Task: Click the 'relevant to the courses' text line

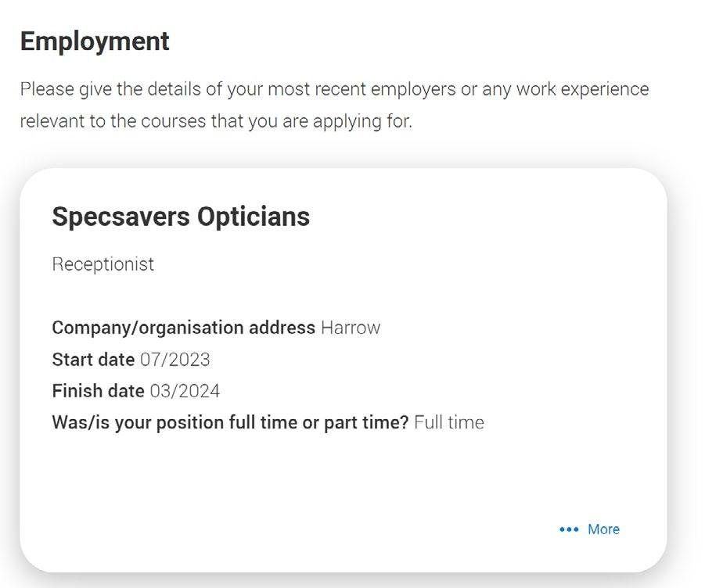Action: coord(216,122)
